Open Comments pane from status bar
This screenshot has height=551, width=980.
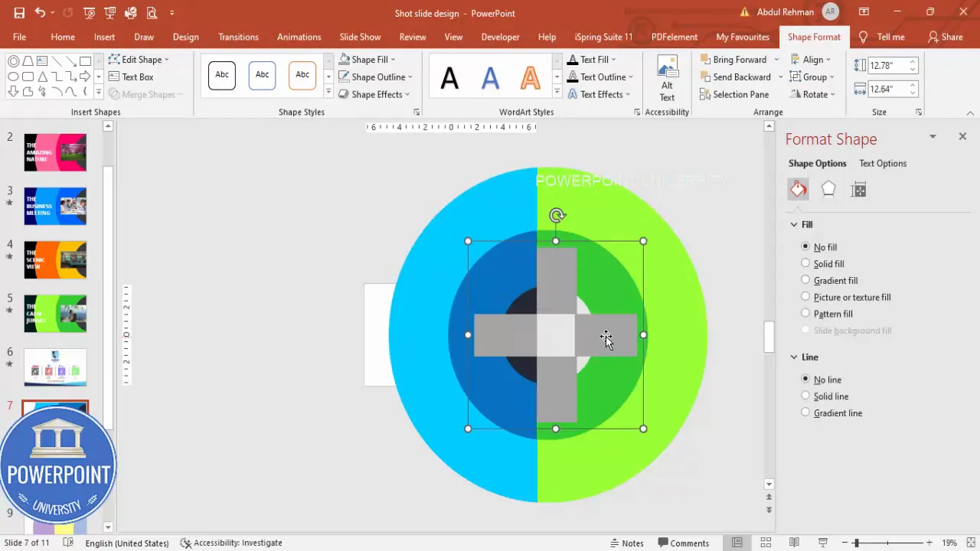coord(682,543)
